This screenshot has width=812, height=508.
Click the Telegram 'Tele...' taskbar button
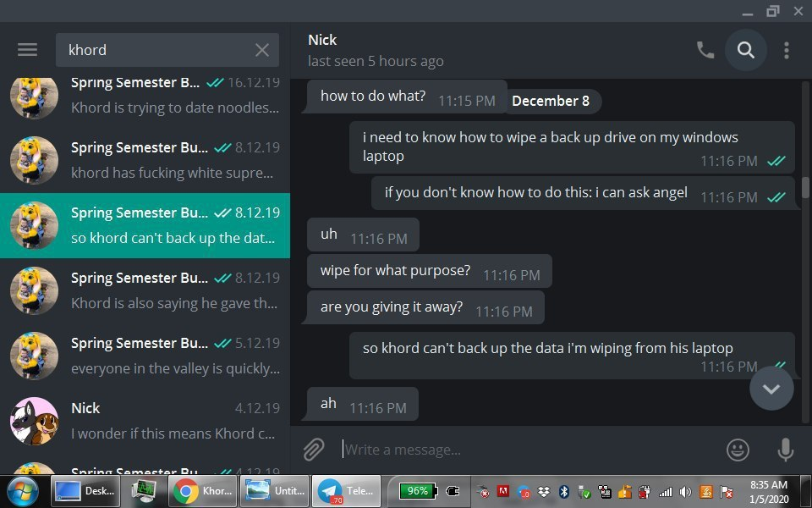click(347, 491)
